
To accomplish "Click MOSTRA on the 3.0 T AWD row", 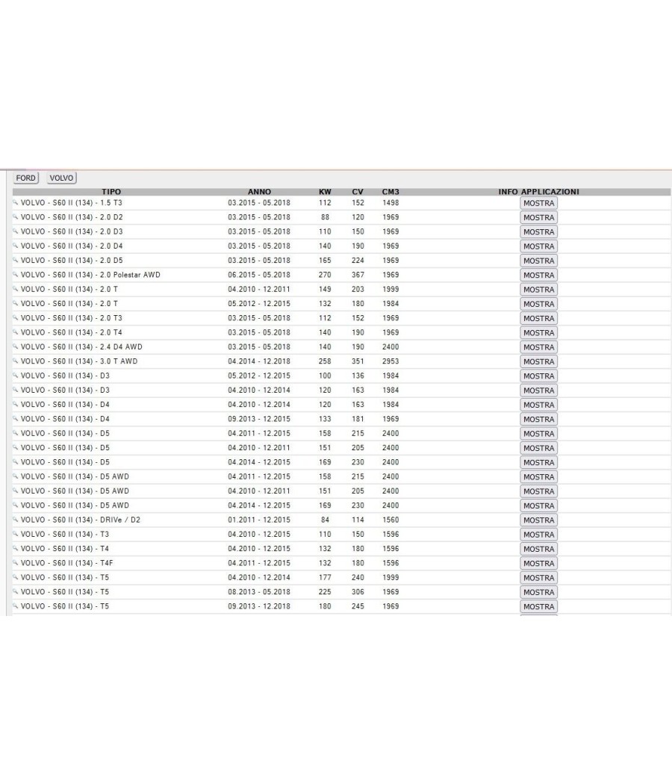I will [x=538, y=361].
